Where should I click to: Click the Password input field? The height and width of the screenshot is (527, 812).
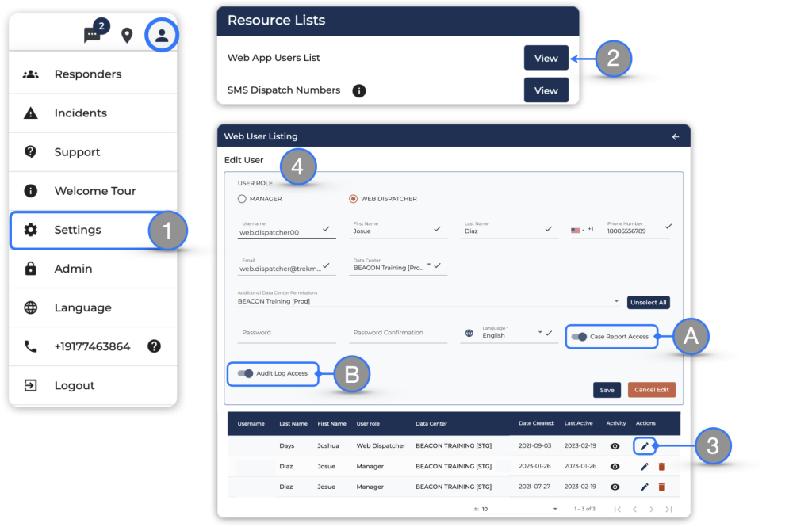click(286, 334)
